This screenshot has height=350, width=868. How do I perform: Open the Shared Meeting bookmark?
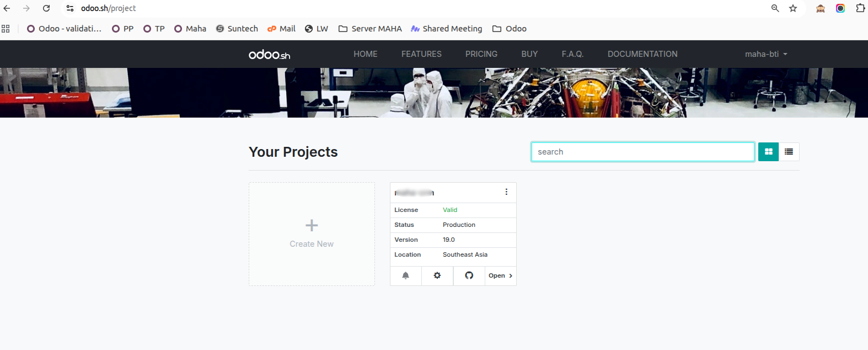coord(446,29)
